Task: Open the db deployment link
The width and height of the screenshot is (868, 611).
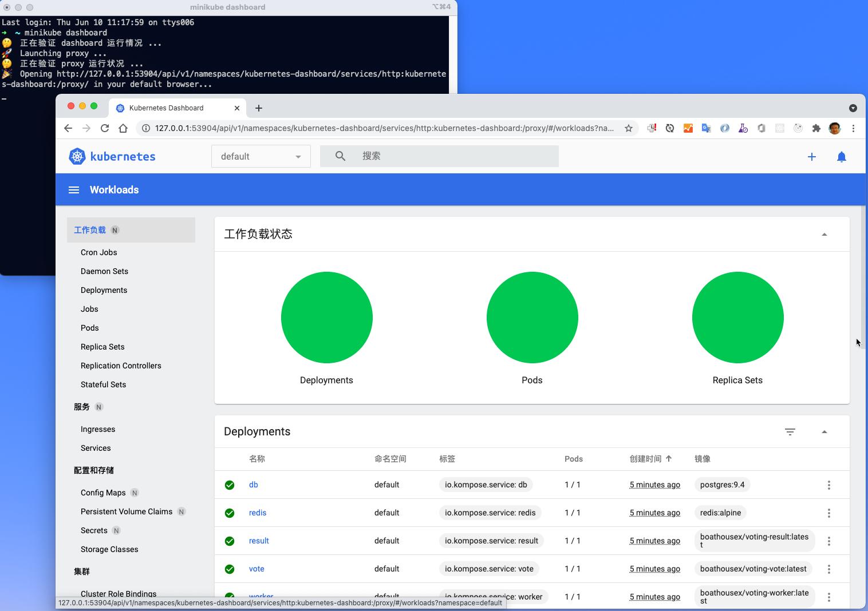Action: pyautogui.click(x=253, y=485)
